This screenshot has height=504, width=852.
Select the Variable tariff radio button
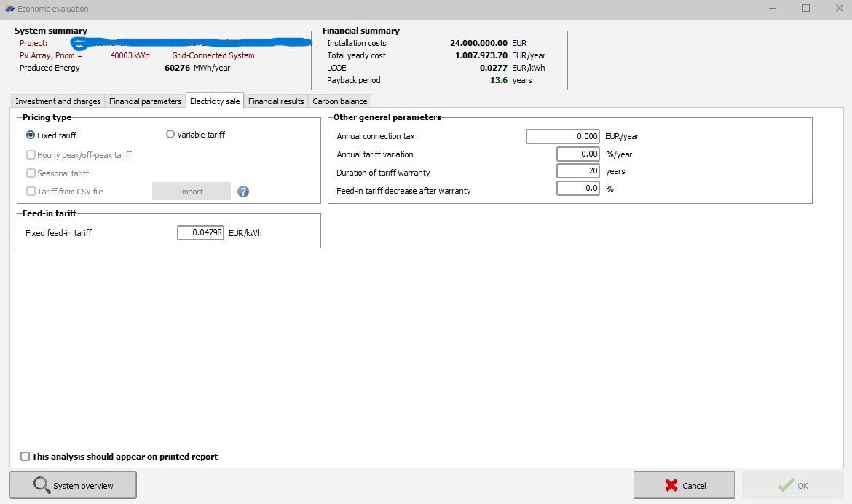tap(170, 135)
